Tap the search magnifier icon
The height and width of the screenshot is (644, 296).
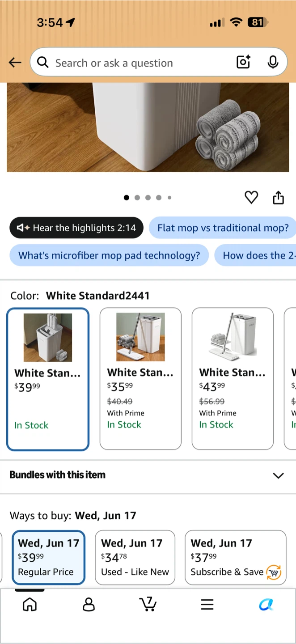(x=43, y=63)
